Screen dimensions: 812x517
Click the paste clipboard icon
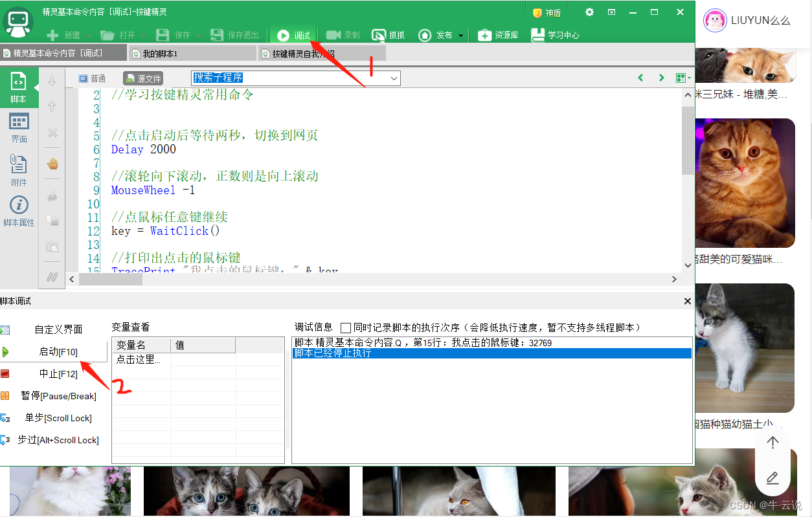(52, 246)
